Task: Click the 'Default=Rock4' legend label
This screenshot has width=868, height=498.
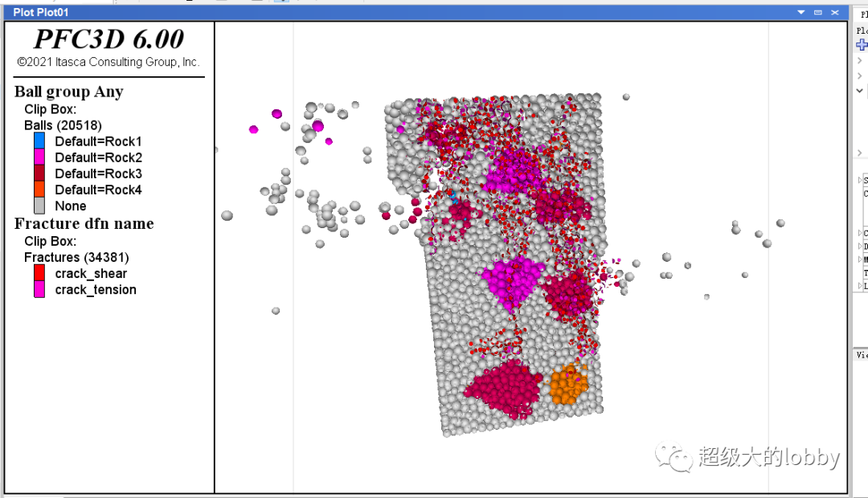Action: (99, 190)
